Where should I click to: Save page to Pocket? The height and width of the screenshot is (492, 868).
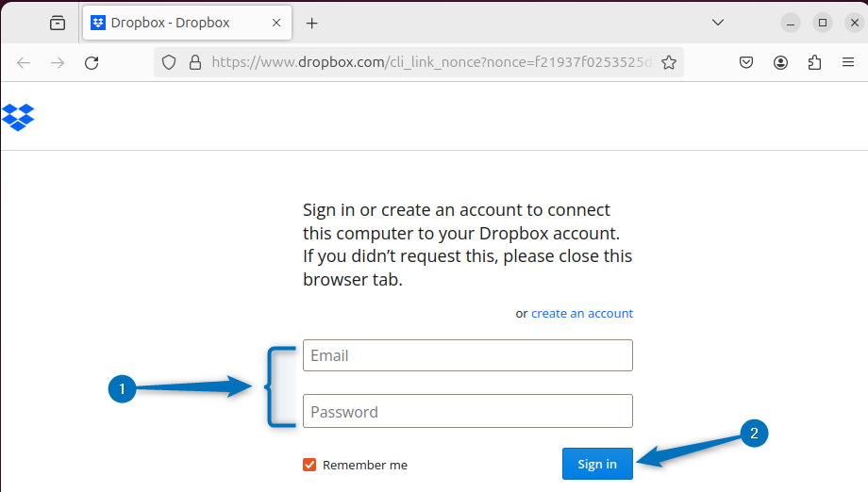[745, 63]
